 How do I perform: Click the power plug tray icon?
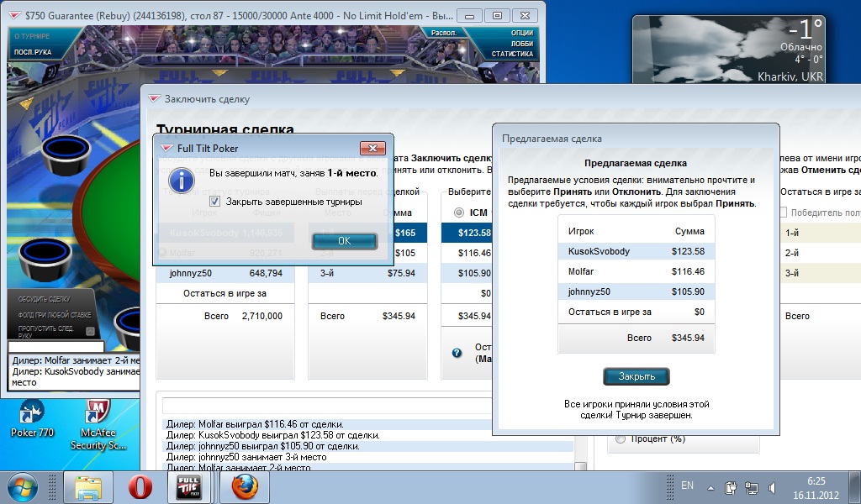point(731,487)
